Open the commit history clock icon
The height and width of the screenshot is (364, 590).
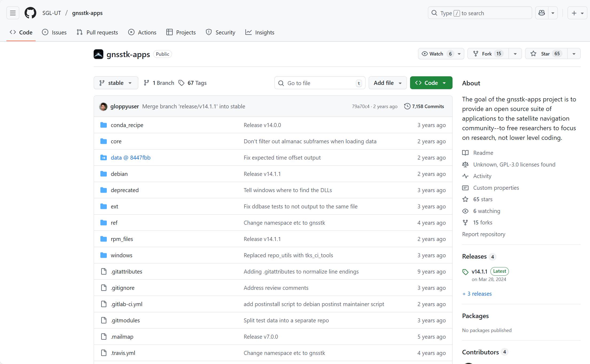pyautogui.click(x=407, y=106)
